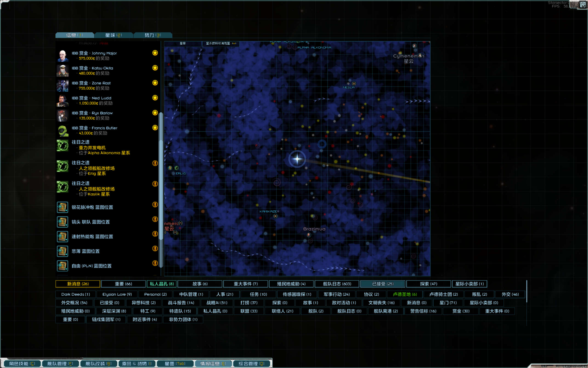Viewport: 588px width, 368px height.
Task: Click the exclamation marker beside 银花脉冲炮 蓝图位置
Action: (x=155, y=204)
